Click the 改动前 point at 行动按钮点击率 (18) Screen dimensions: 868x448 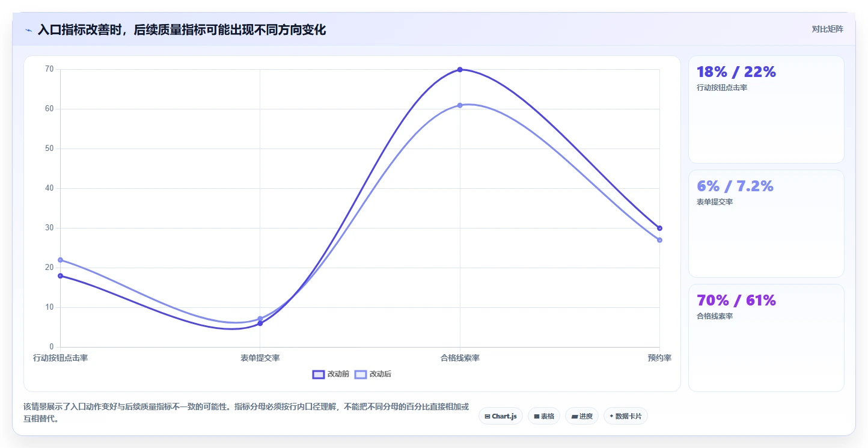[x=60, y=275]
